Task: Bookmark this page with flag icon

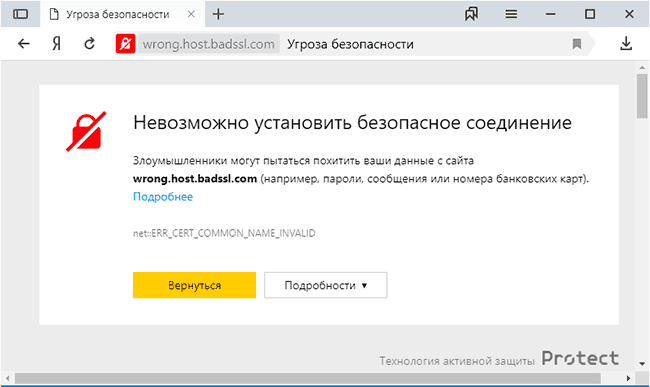Action: 577,44
